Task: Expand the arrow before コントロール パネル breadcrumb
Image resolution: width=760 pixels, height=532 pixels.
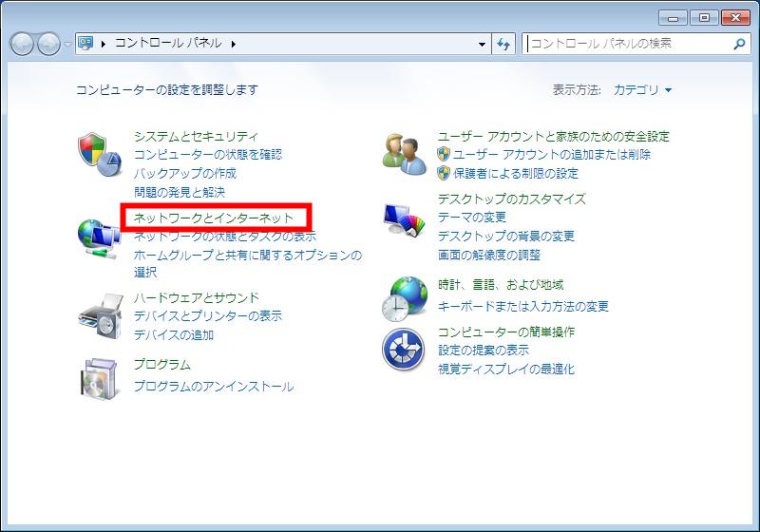Action: 104,44
